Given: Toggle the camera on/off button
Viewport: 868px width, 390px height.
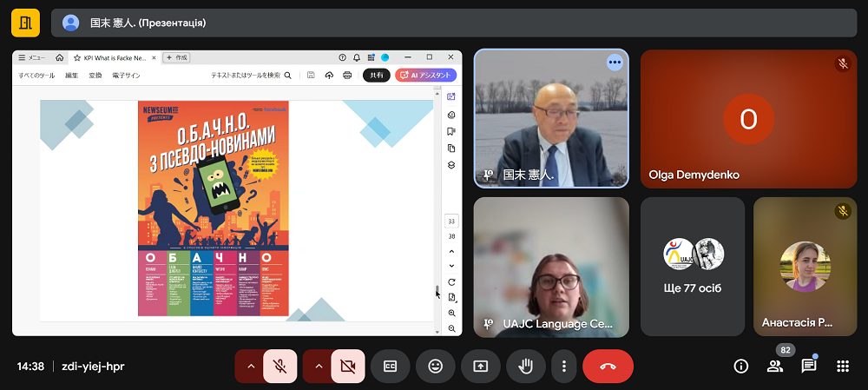Looking at the screenshot, I should point(347,367).
